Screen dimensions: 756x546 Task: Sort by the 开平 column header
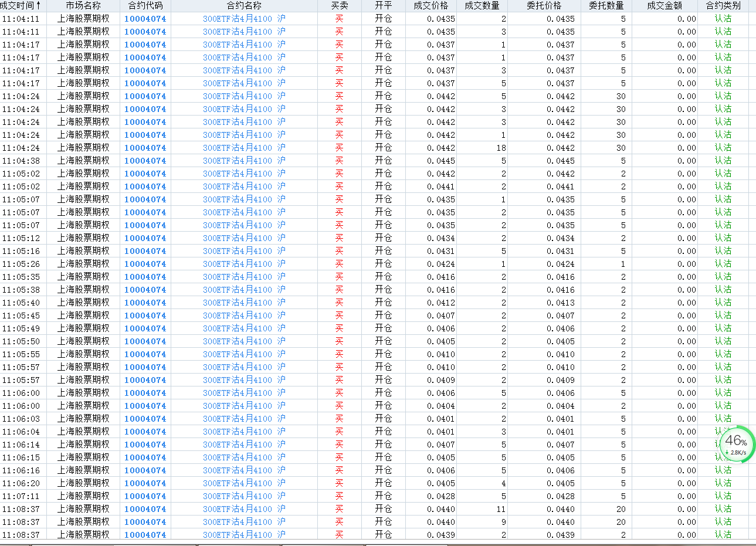[384, 6]
